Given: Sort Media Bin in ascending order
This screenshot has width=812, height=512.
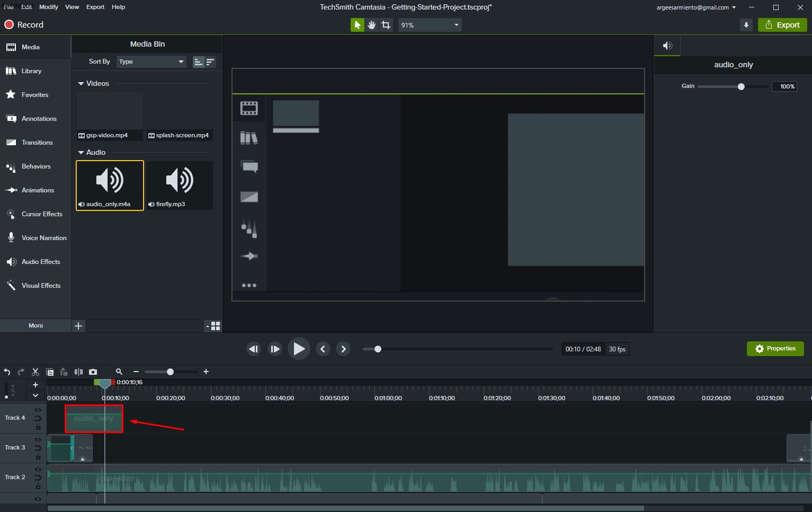Looking at the screenshot, I should pyautogui.click(x=198, y=62).
